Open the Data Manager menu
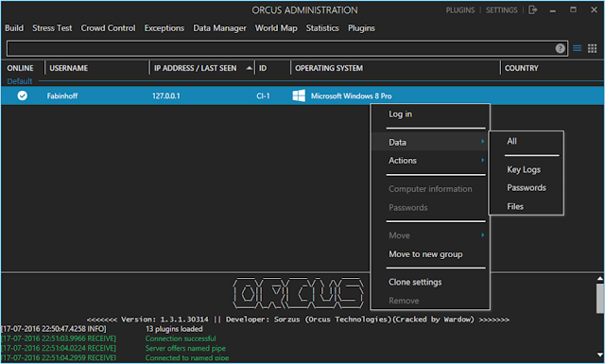The image size is (605, 364). point(219,28)
